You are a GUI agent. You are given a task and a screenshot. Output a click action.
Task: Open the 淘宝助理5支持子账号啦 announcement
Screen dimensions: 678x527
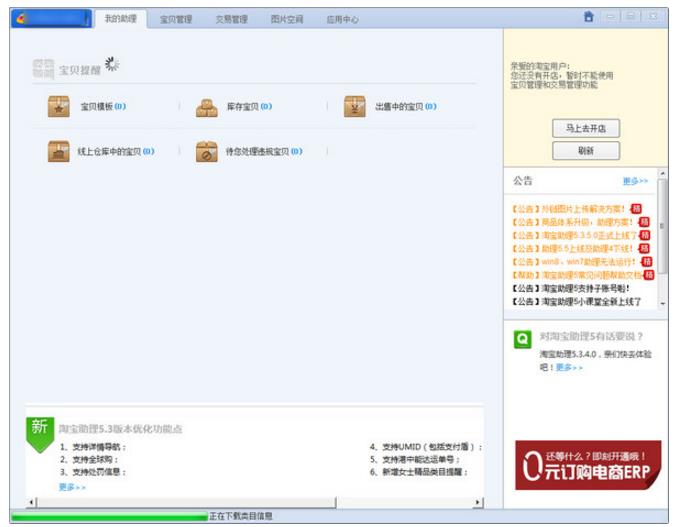pos(572,288)
